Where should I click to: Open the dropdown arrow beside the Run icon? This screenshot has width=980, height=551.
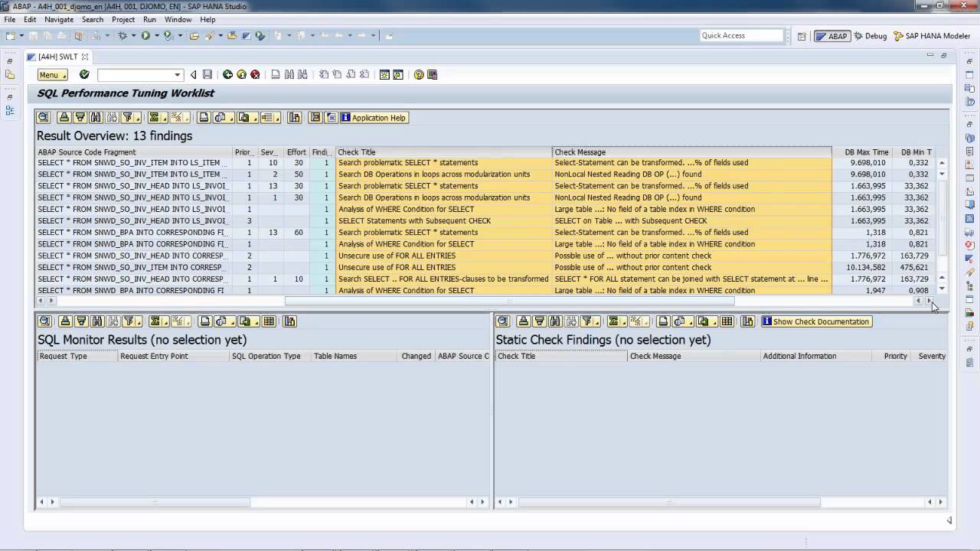[156, 35]
